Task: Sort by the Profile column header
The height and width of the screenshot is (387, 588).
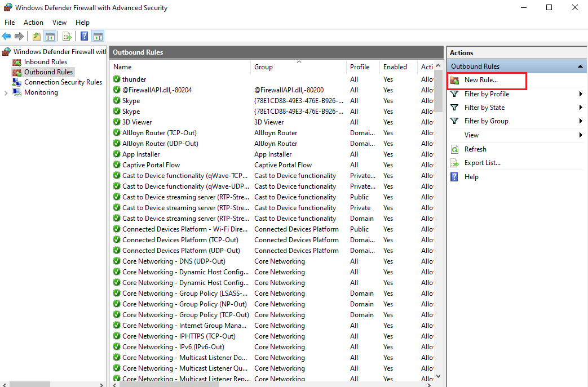Action: pos(363,66)
